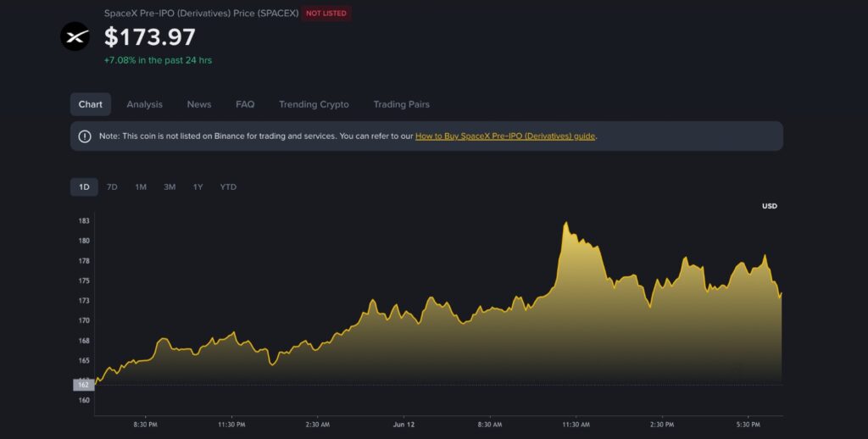The height and width of the screenshot is (439, 868).
Task: Click the 173 price axis label
Action: point(84,301)
